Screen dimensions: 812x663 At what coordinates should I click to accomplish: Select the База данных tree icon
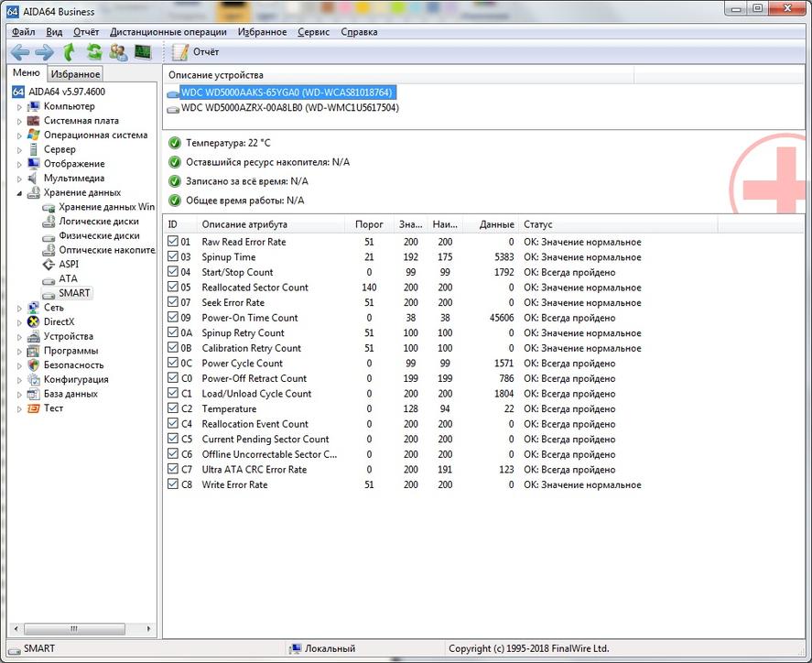click(33, 394)
